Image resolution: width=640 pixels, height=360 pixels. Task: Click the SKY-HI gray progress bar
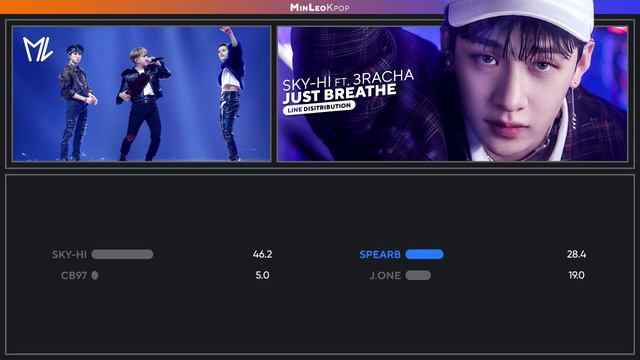click(122, 254)
